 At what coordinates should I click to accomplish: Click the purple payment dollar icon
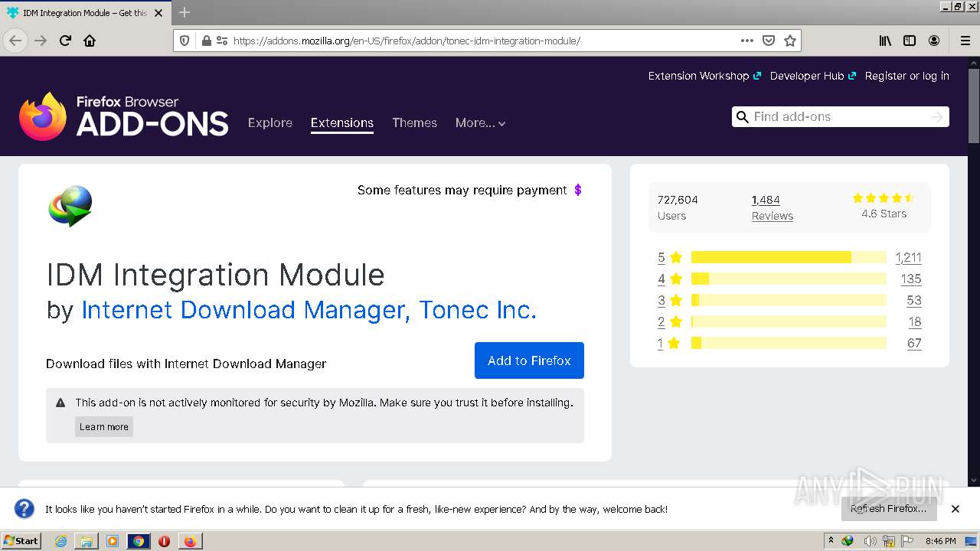[578, 190]
